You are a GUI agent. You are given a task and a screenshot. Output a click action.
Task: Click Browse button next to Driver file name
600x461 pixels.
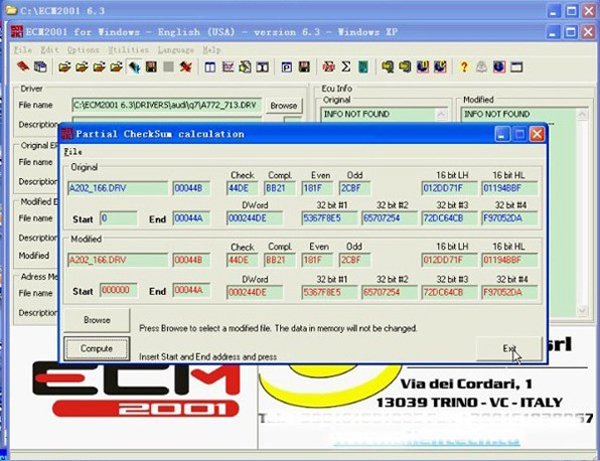[x=284, y=106]
